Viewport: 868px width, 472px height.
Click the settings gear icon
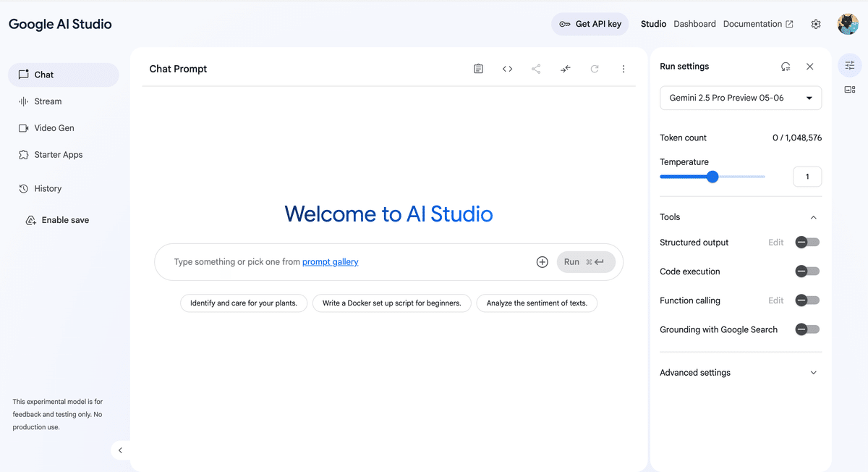tap(816, 24)
